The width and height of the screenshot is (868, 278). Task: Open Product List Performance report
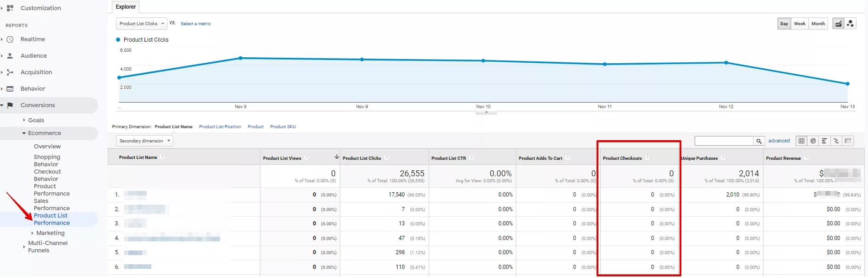(x=52, y=219)
